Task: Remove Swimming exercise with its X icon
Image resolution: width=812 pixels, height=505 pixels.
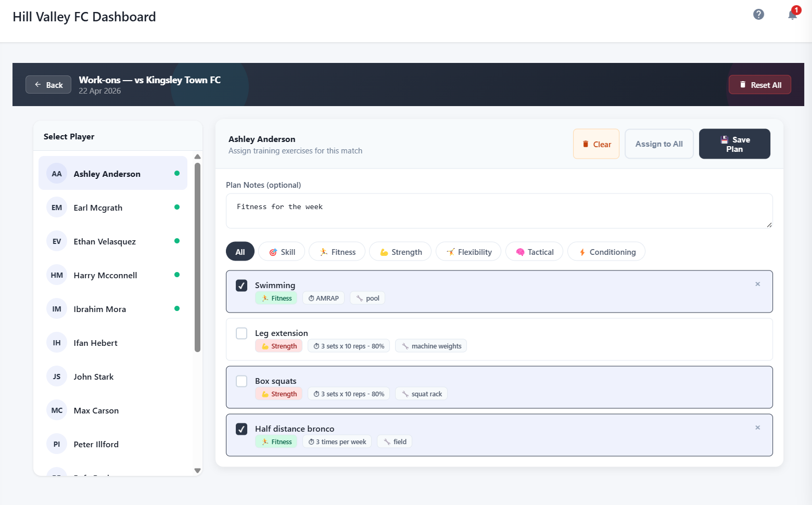Action: pos(757,284)
